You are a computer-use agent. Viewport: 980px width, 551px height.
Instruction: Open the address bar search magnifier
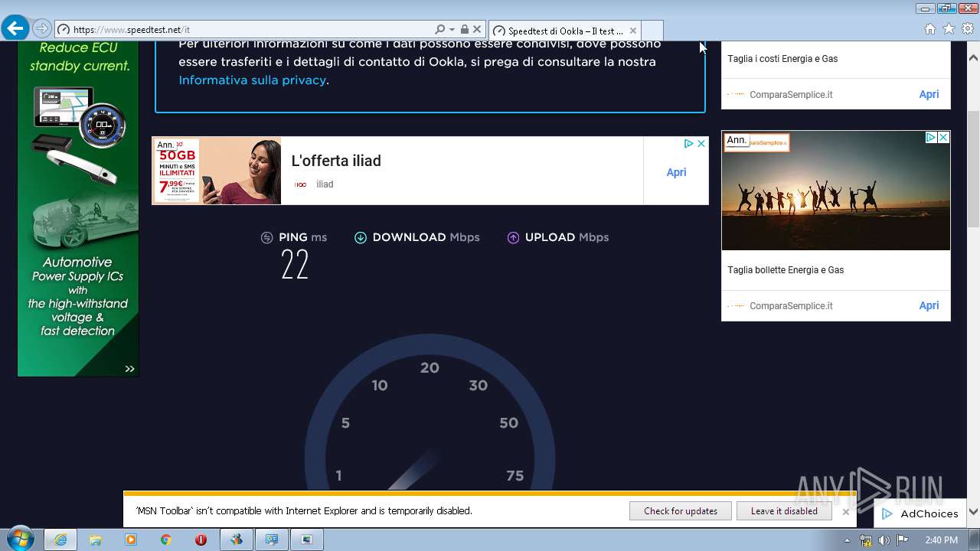(x=439, y=30)
